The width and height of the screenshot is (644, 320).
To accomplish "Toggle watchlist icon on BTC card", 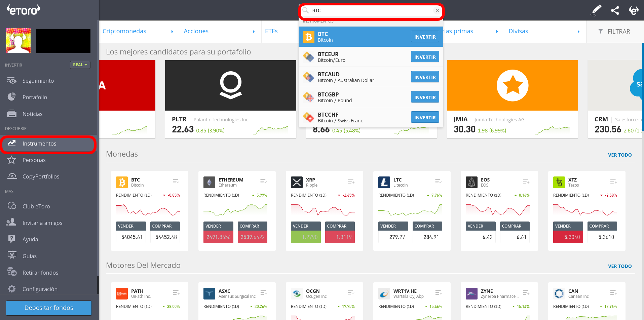I will coord(176,182).
